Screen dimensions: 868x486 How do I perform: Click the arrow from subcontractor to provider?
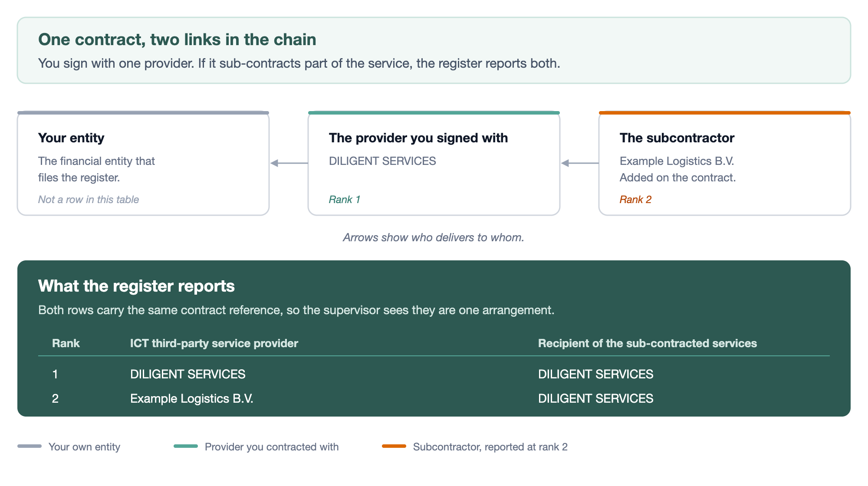580,163
